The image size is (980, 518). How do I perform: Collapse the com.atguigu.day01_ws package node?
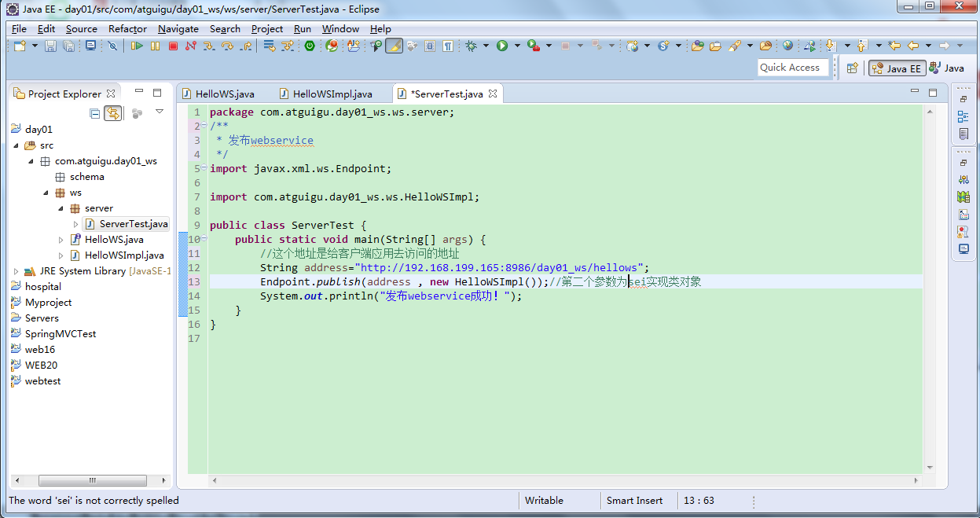(x=31, y=161)
